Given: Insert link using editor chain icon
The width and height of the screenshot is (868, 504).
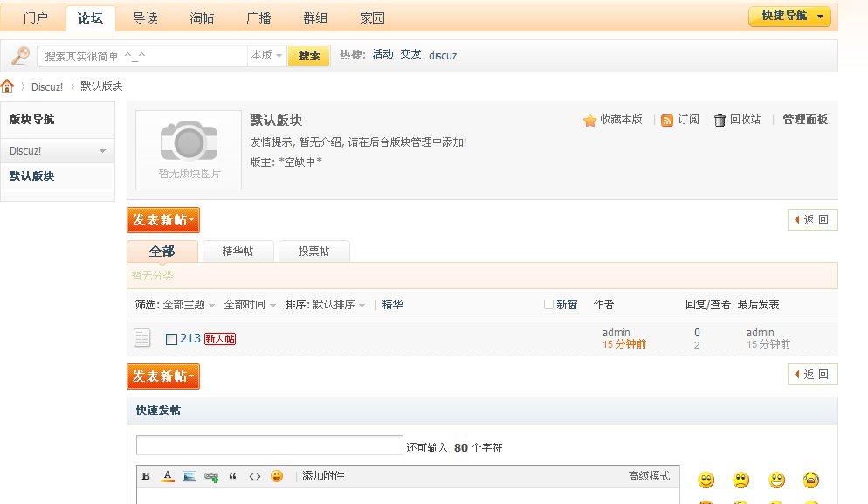Looking at the screenshot, I should coord(211,477).
